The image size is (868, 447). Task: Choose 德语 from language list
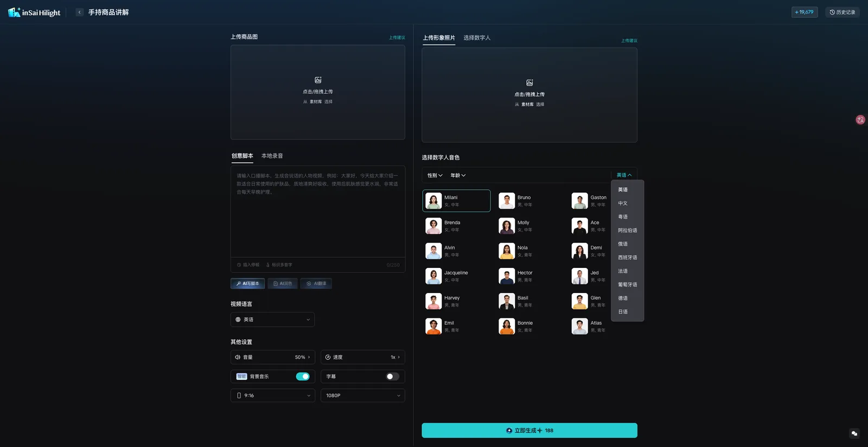click(627, 298)
